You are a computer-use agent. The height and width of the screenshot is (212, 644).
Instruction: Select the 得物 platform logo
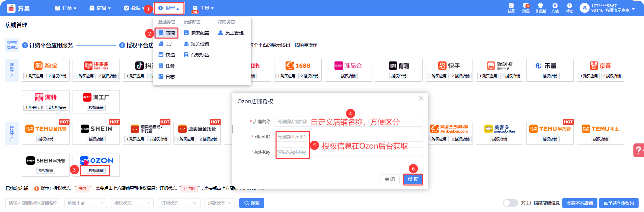point(399,65)
